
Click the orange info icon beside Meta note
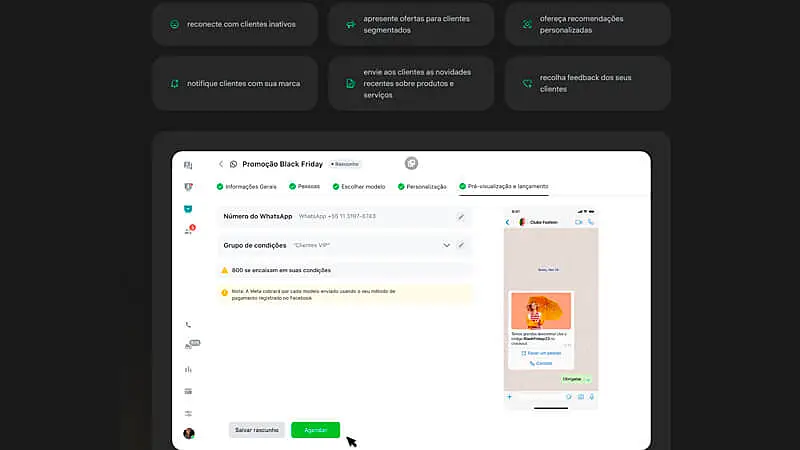click(224, 293)
